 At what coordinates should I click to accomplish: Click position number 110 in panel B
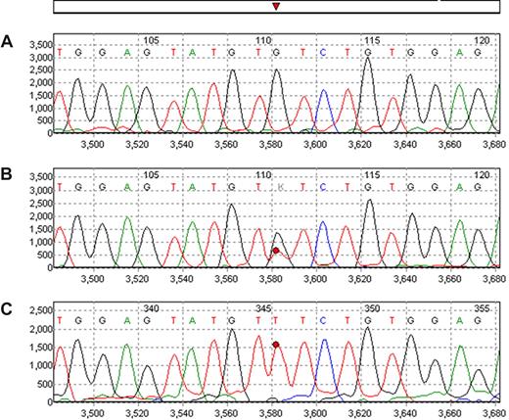263,175
